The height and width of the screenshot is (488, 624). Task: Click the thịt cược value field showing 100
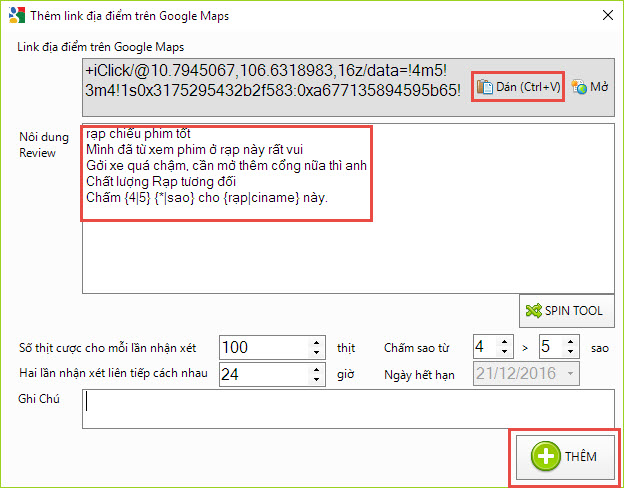(264, 347)
